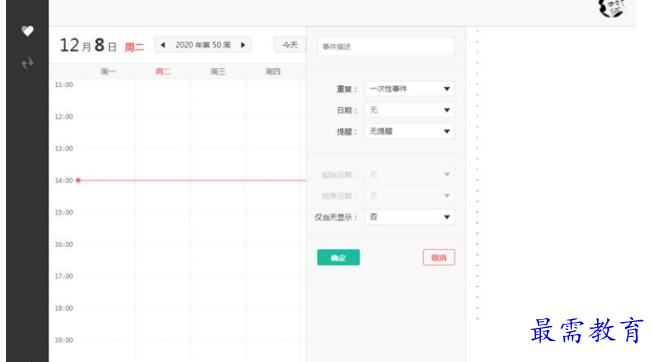
Task: Click the 15:00 time label
Action: [64, 212]
